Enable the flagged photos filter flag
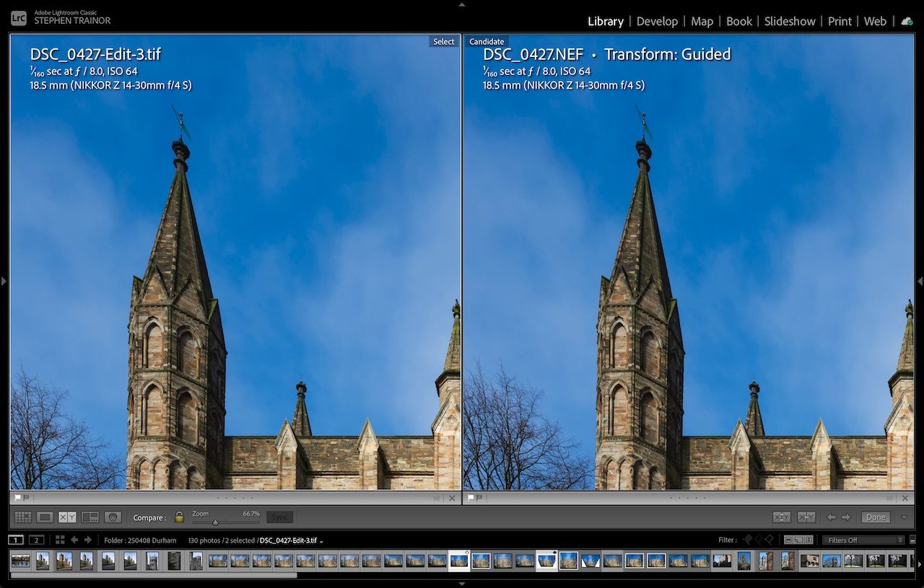 749,540
